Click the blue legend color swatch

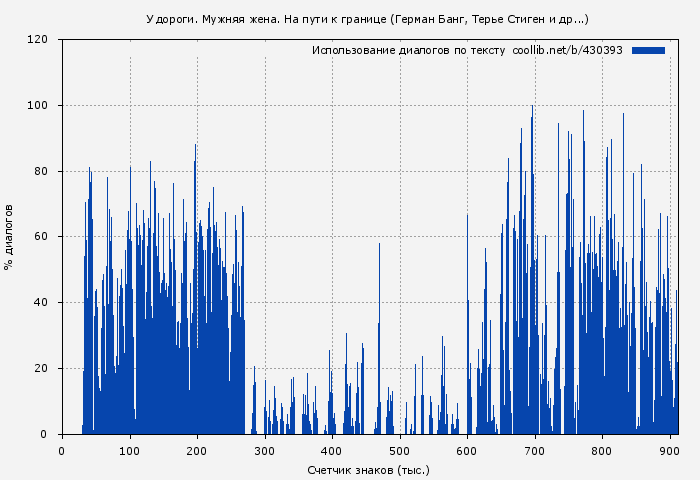point(648,50)
